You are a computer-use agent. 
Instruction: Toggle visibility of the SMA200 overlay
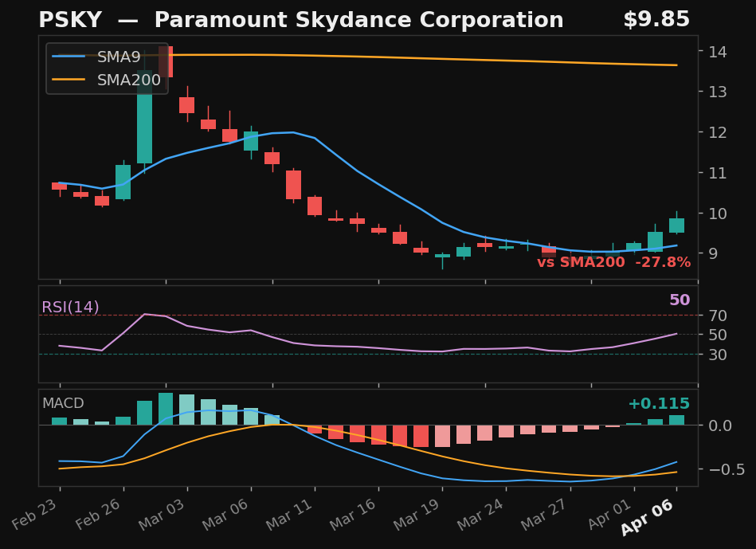point(127,80)
